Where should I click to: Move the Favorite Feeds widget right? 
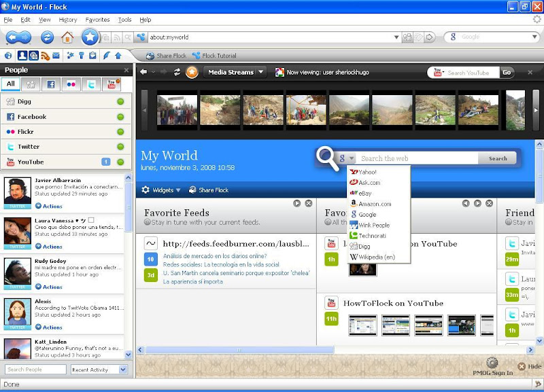(x=296, y=203)
